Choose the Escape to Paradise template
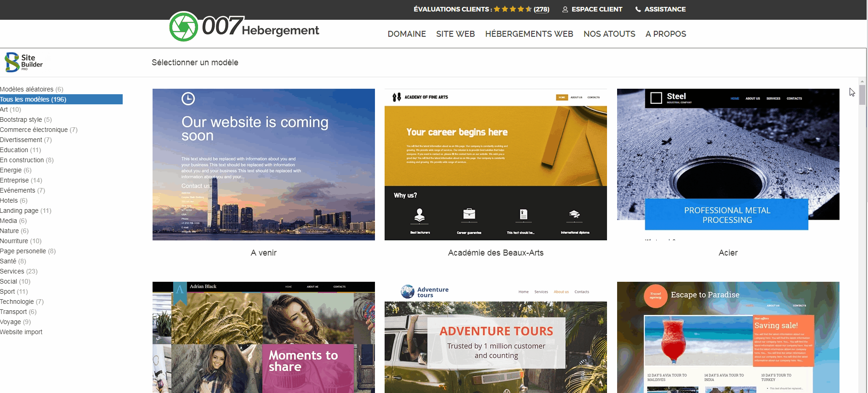 coord(728,337)
